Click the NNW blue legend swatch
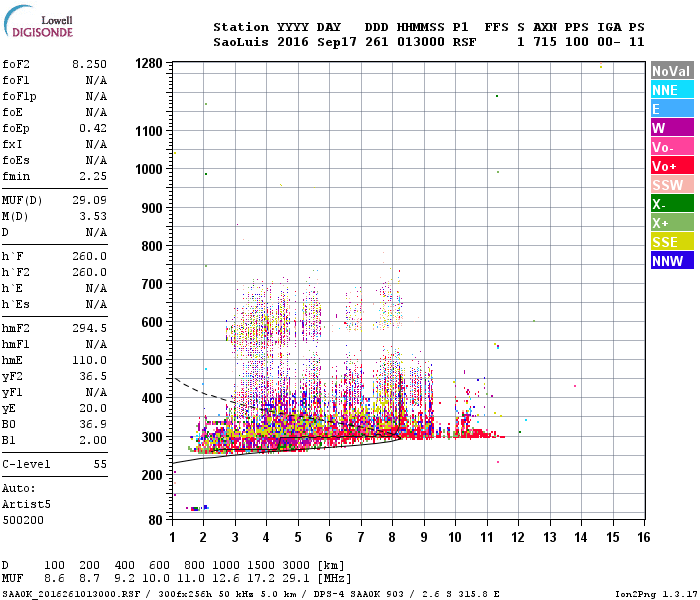The width and height of the screenshot is (700, 600). pos(672,260)
